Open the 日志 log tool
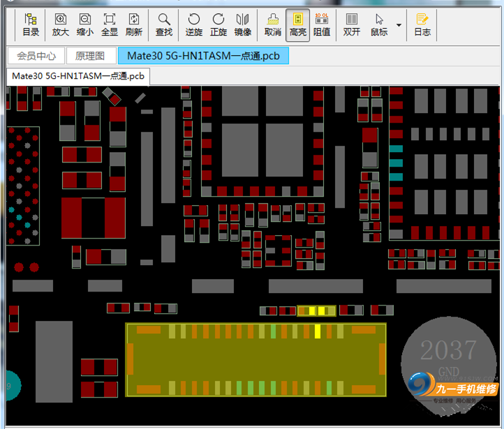The height and width of the screenshot is (429, 504). 422,25
